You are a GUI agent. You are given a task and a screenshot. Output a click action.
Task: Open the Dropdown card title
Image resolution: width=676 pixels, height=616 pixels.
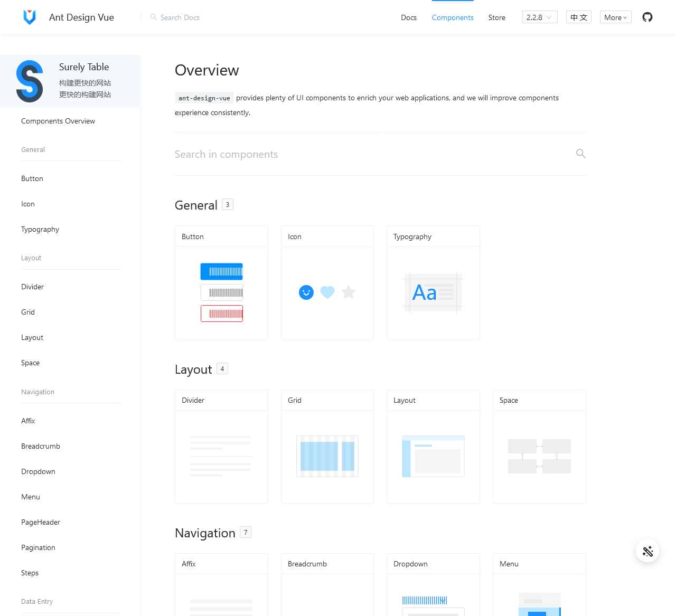(410, 564)
